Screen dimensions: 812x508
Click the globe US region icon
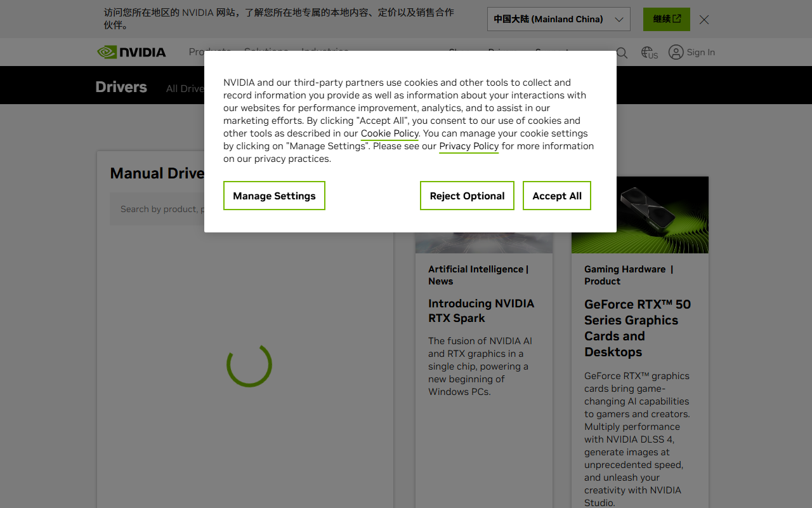pos(649,53)
